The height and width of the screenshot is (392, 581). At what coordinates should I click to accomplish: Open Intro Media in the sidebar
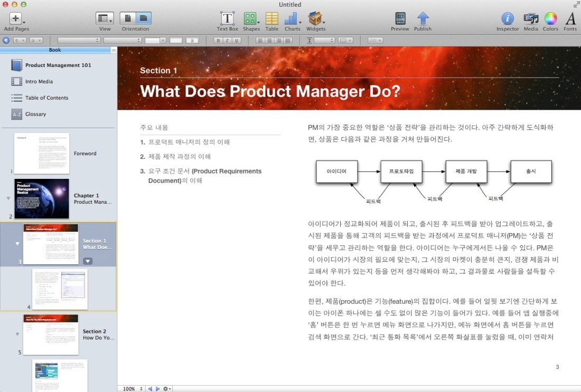39,81
